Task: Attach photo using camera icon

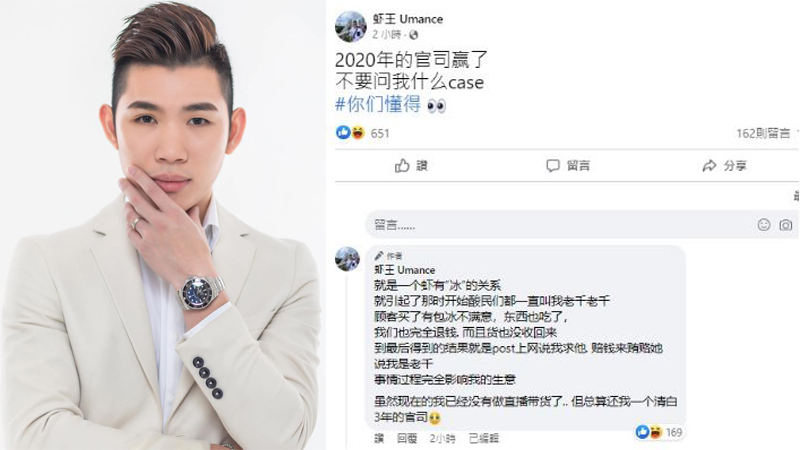Action: (786, 224)
